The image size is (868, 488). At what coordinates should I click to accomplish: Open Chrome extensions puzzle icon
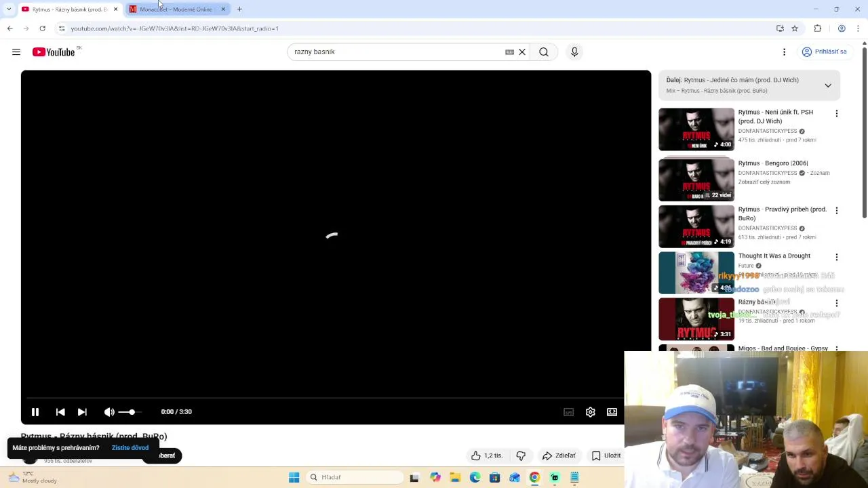click(817, 28)
